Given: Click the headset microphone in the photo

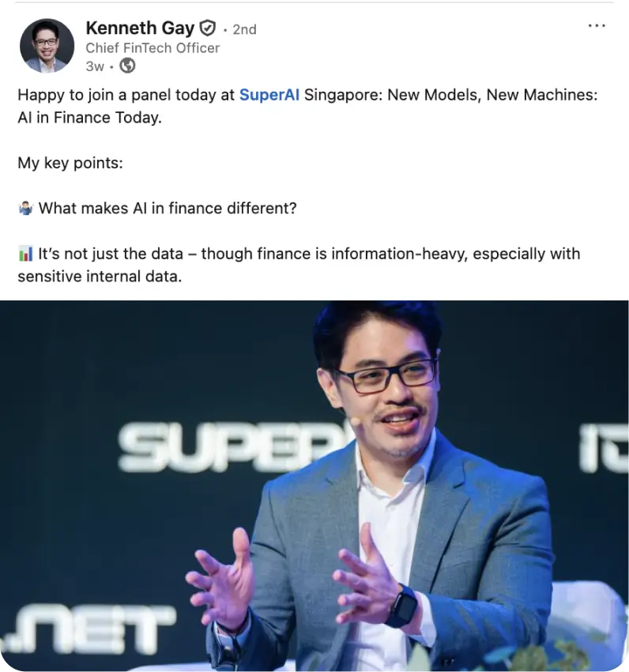Looking at the screenshot, I should (x=355, y=421).
